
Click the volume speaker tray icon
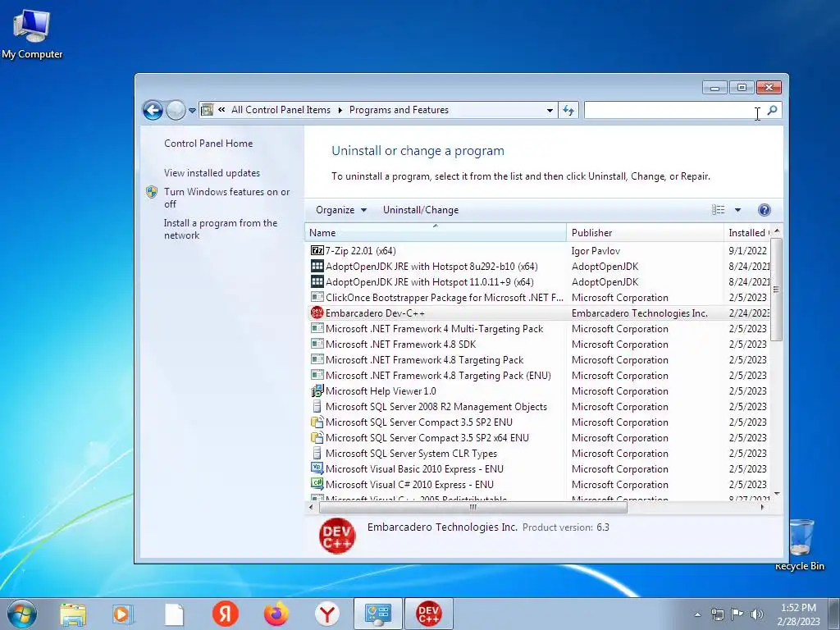click(x=757, y=614)
